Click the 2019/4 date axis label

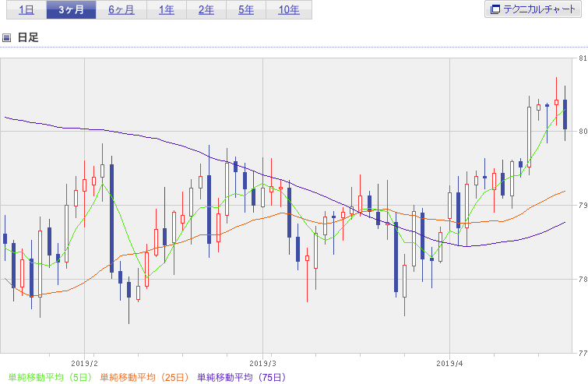click(449, 364)
